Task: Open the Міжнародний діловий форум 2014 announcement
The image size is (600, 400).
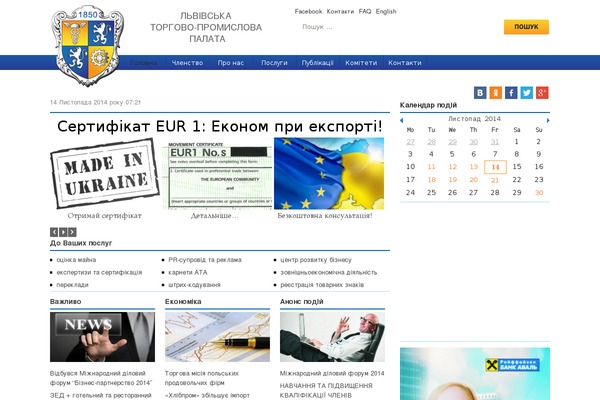Action: click(x=332, y=373)
